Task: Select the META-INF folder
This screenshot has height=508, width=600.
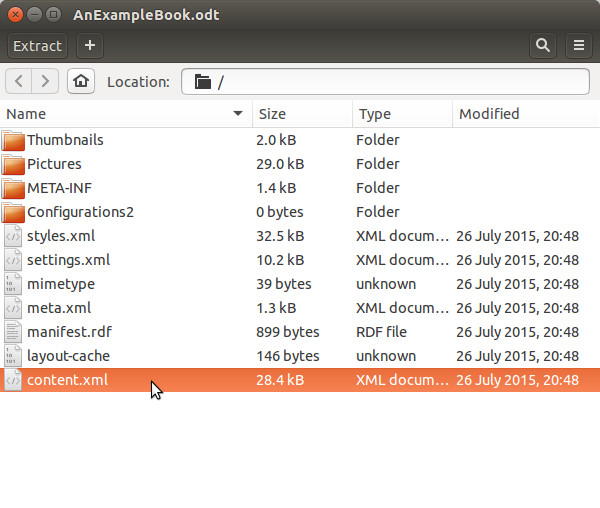Action: (x=59, y=188)
